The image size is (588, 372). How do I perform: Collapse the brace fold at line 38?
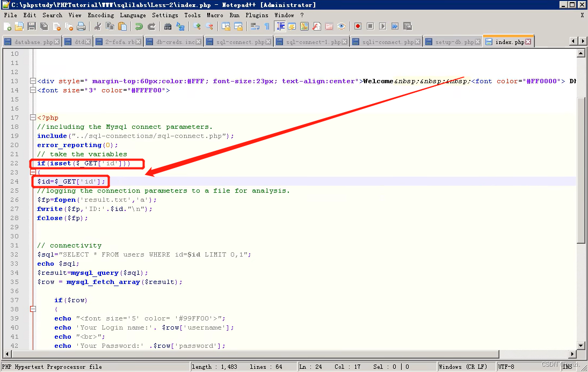tap(33, 309)
